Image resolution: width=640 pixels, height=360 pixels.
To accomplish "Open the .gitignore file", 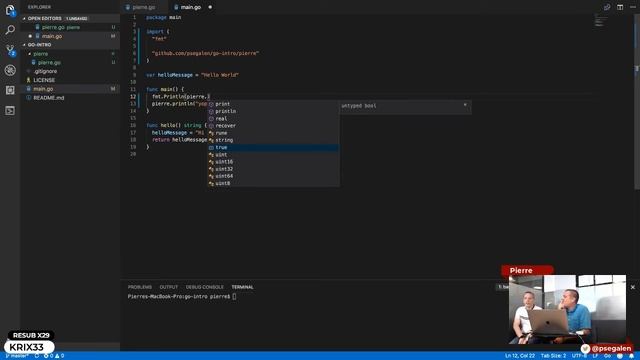I will pyautogui.click(x=70, y=71).
